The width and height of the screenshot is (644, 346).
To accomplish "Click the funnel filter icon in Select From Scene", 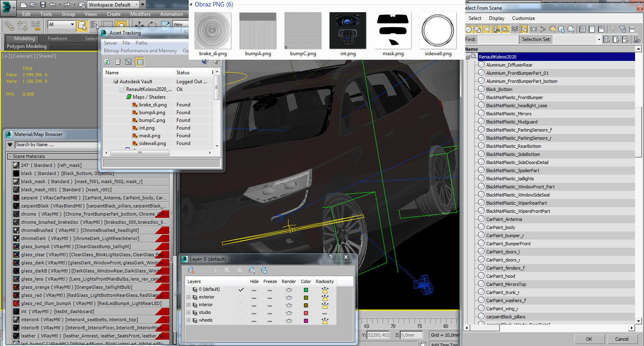I will pyautogui.click(x=613, y=29).
